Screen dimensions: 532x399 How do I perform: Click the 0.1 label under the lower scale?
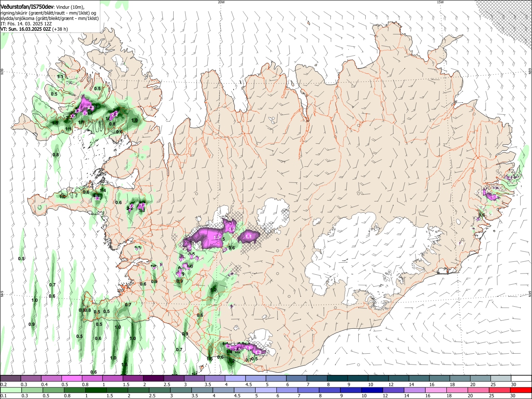point(3,396)
